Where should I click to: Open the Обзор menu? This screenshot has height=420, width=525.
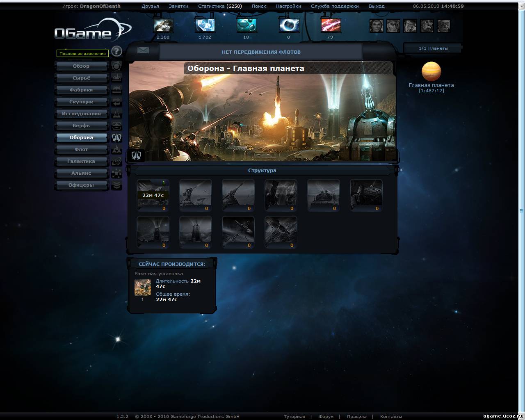[81, 66]
